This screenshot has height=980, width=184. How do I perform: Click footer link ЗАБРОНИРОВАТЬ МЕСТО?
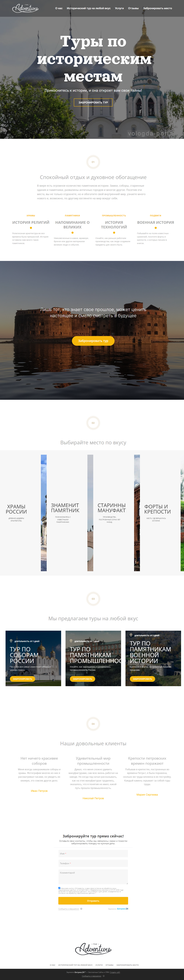[128, 965]
